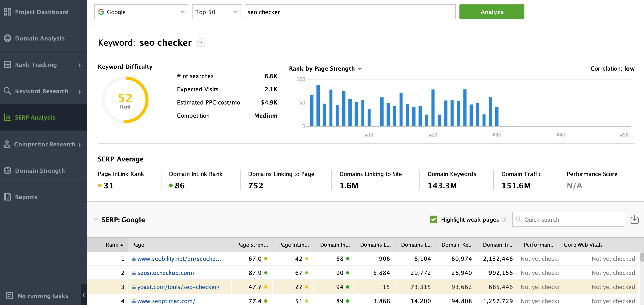Open the highlight weak pages info icon

505,219
